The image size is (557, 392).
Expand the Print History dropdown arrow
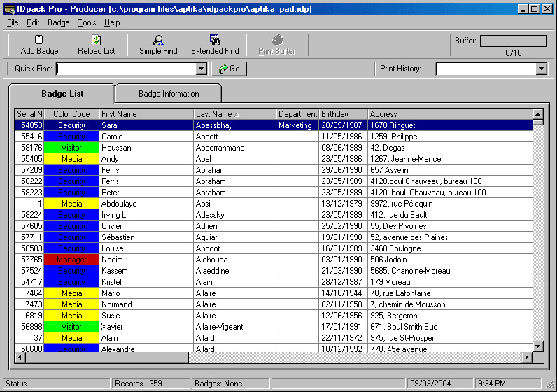541,69
